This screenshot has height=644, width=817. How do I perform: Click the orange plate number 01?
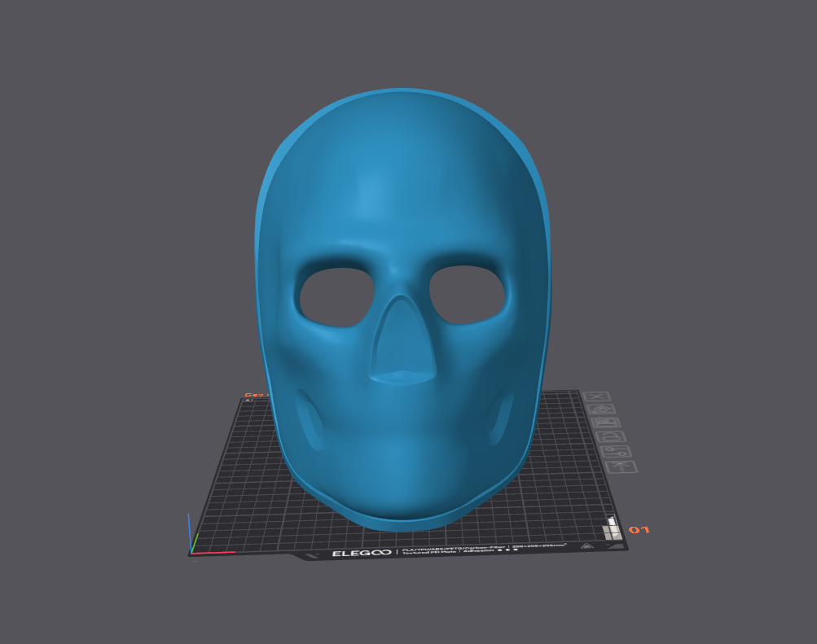click(639, 530)
